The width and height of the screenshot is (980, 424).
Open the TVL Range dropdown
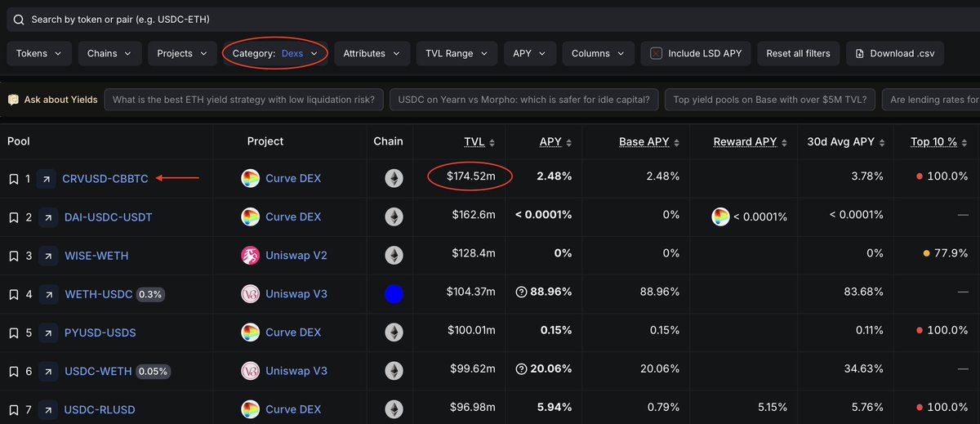[457, 53]
